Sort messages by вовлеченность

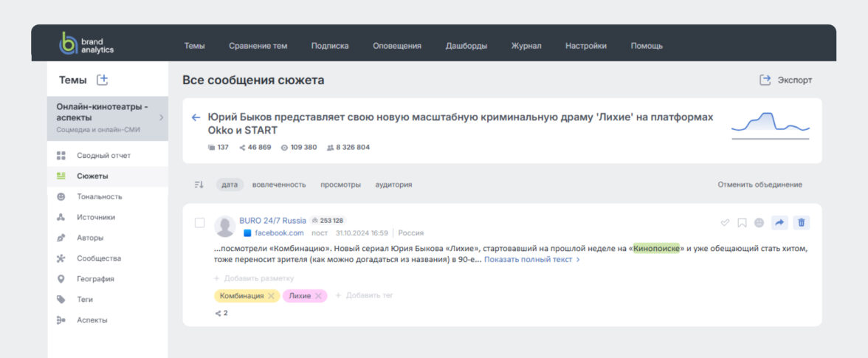pos(279,185)
